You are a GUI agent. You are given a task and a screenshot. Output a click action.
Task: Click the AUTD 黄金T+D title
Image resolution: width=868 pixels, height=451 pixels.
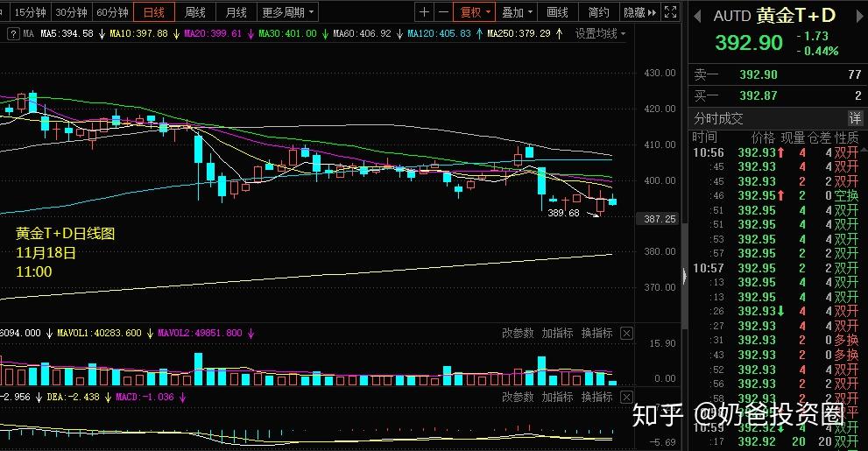(x=774, y=16)
